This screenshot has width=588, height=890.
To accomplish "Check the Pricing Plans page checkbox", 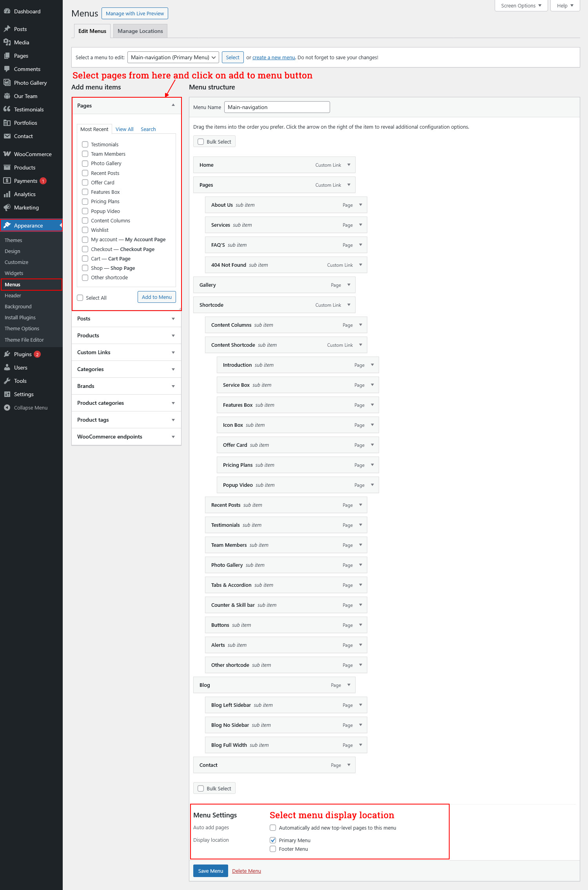I will [x=85, y=202].
